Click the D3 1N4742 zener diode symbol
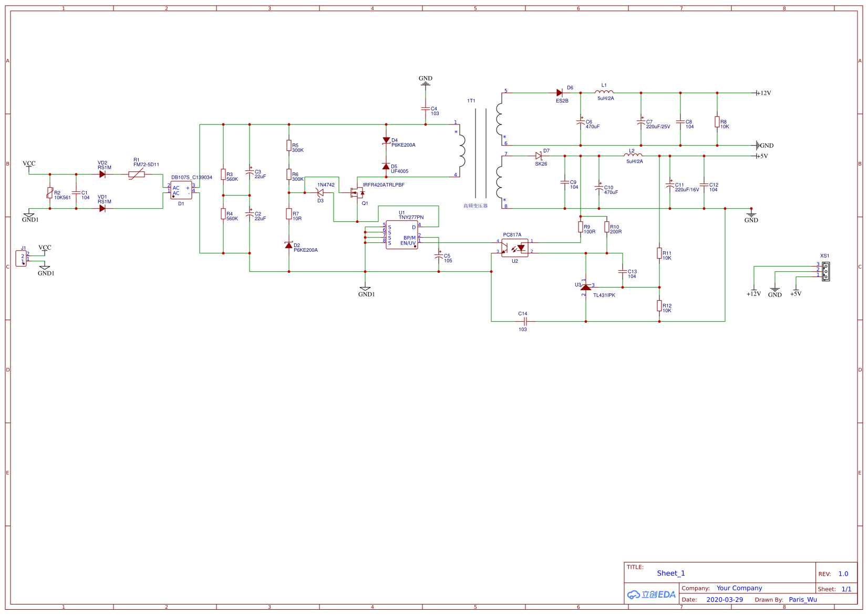The width and height of the screenshot is (868, 615). click(x=320, y=192)
